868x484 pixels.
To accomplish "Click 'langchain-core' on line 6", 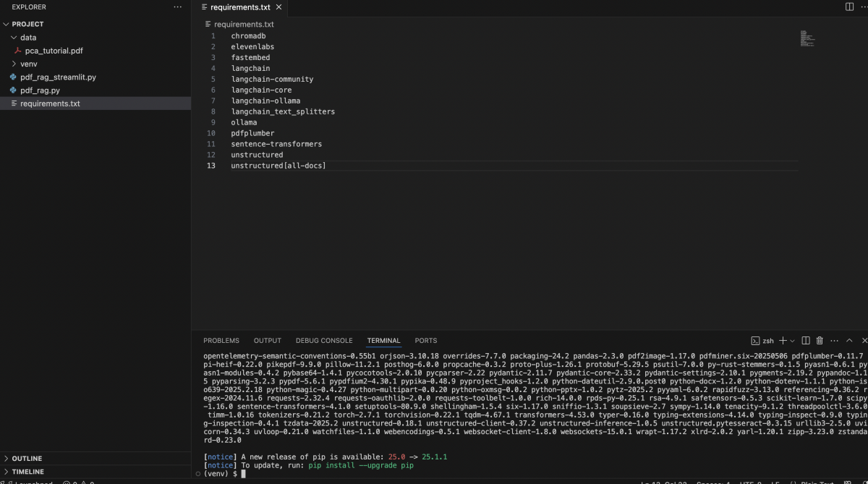I will click(x=261, y=90).
